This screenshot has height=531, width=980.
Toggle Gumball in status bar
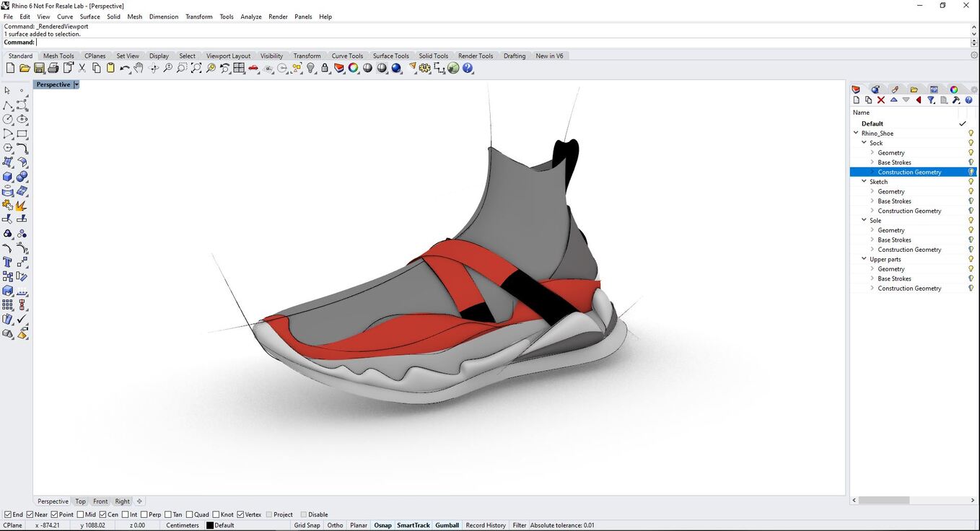pos(447,525)
